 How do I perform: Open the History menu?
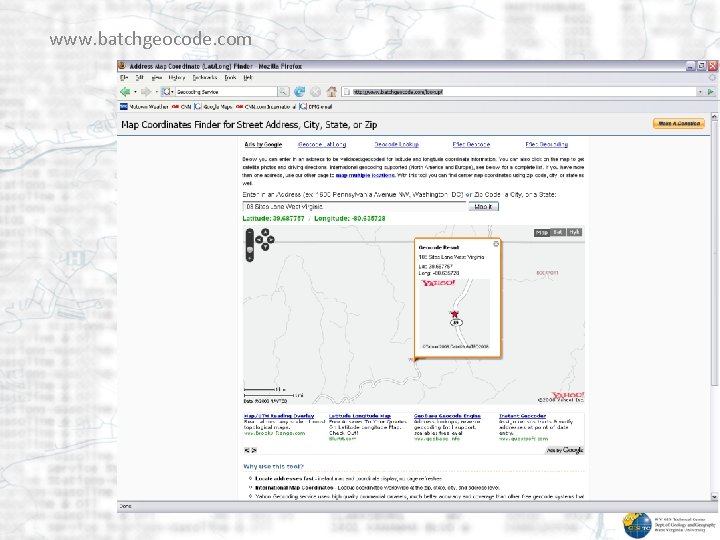pyautogui.click(x=177, y=78)
